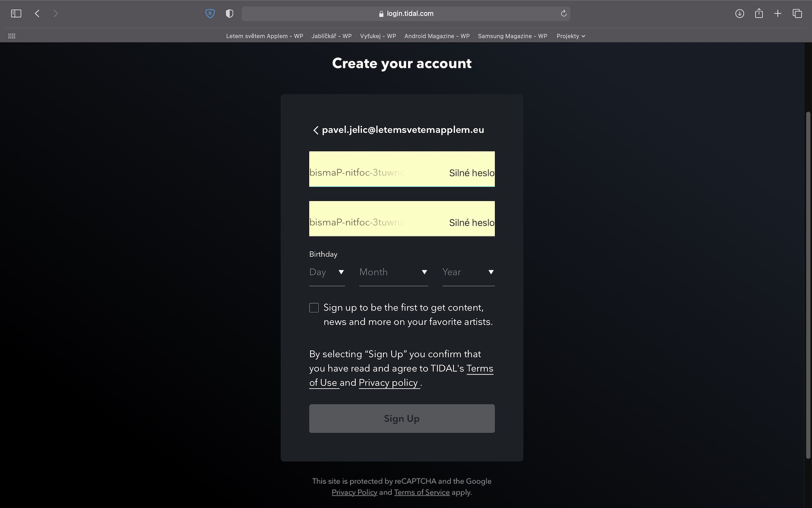Screen dimensions: 812x508
Task: Toggle the Safari sidebar icon
Action: 16,14
